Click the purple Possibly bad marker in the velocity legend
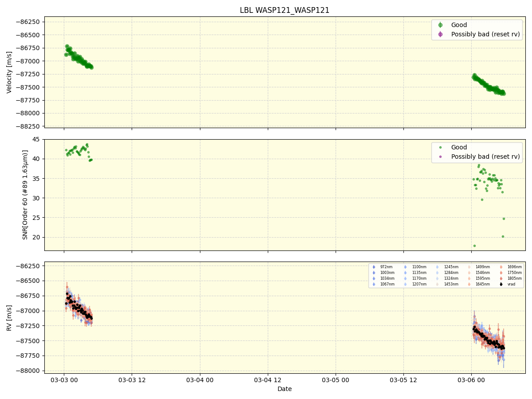The image size is (532, 399). pos(440,34)
